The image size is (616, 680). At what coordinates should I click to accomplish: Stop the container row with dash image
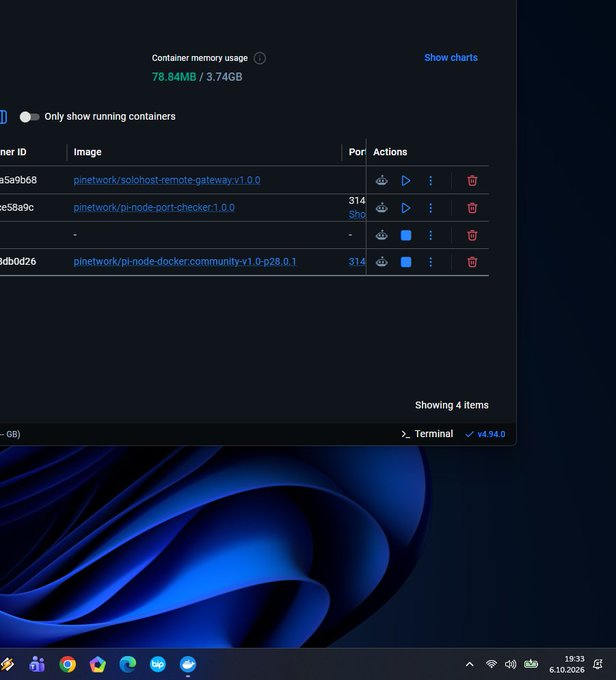406,235
